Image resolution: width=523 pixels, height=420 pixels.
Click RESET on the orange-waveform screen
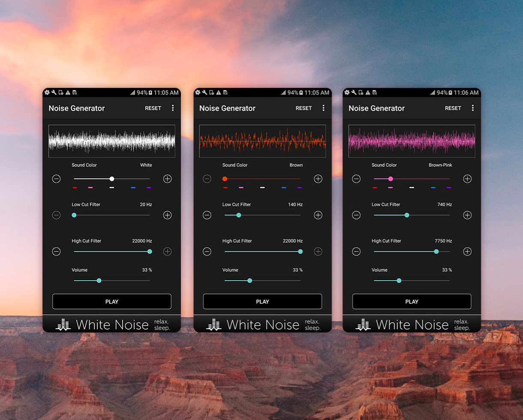(304, 108)
